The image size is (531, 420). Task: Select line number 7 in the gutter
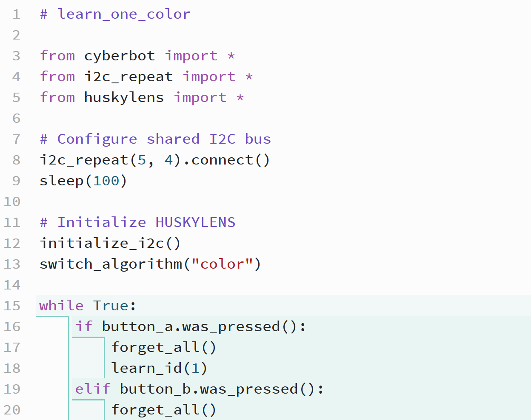(16, 139)
